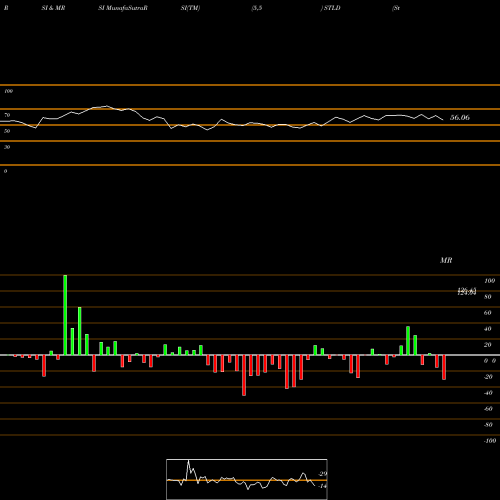500x500 pixels.
Task: Click the 'SI MunafaSutraR' title text
Action: pyautogui.click(x=123, y=8)
